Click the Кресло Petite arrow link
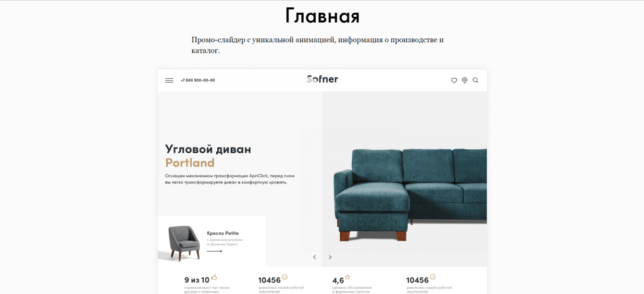This screenshot has height=294, width=644. coord(214,251)
